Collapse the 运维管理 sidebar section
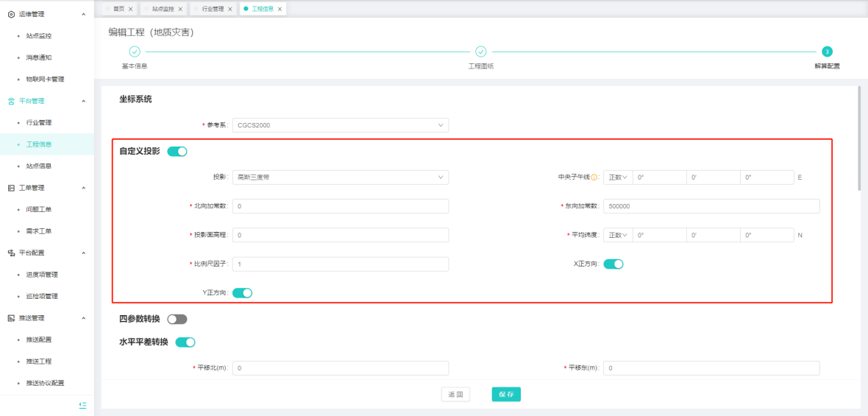This screenshot has width=868, height=416. pos(83,14)
